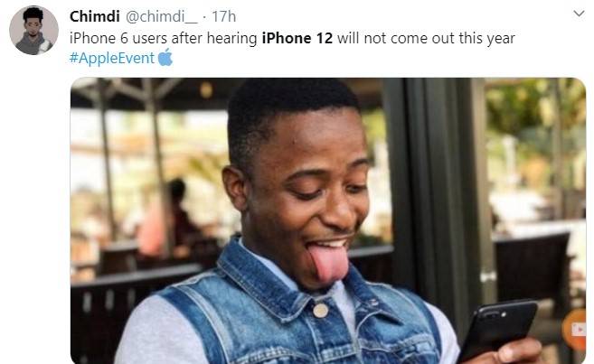Image resolution: width=594 pixels, height=364 pixels.
Task: Click the Apple logo emoji after the hashtag
Action: click(165, 58)
